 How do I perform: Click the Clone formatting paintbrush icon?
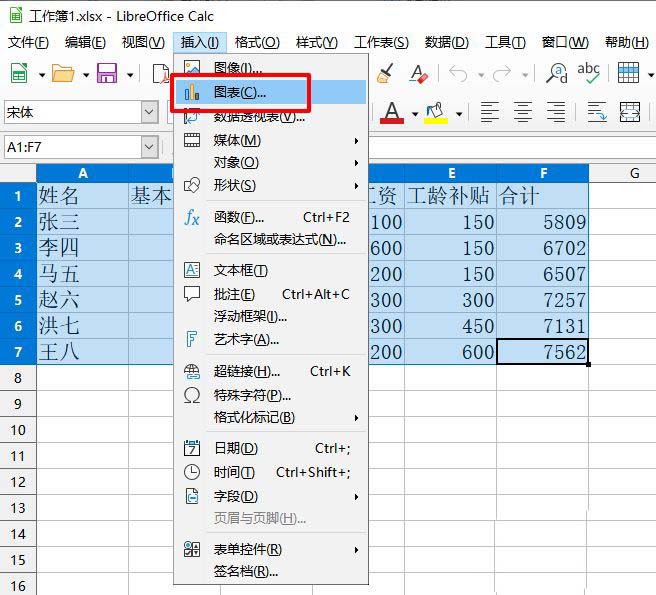point(385,74)
